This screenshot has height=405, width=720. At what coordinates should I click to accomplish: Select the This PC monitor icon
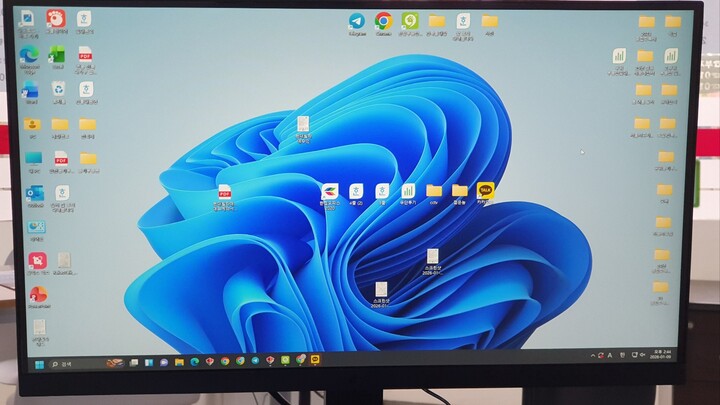(34, 159)
